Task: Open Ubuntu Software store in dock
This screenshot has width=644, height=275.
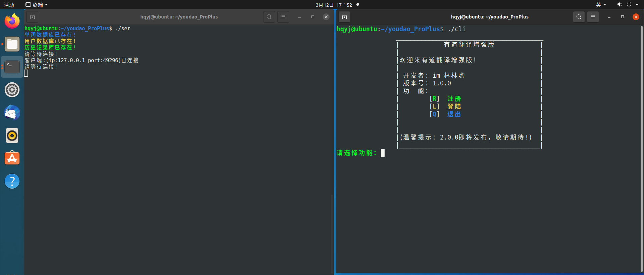Action: pyautogui.click(x=12, y=158)
